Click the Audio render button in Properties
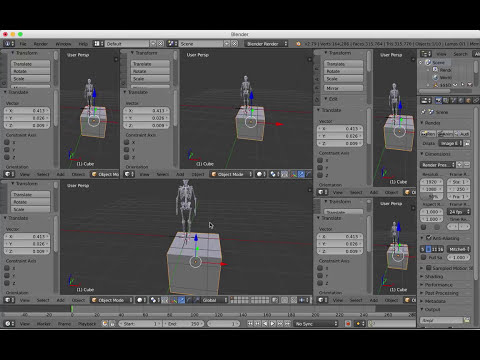The width and height of the screenshot is (480, 360). click(x=462, y=134)
